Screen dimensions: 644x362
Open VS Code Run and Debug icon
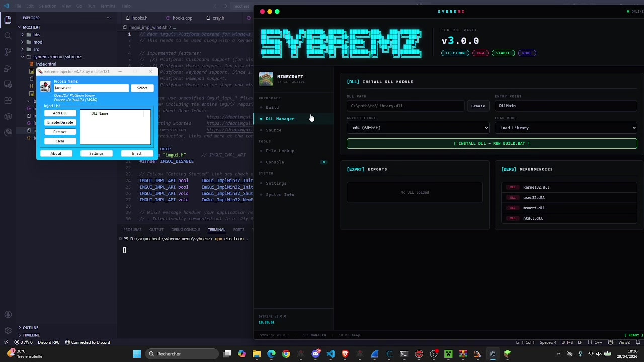pos(8,68)
